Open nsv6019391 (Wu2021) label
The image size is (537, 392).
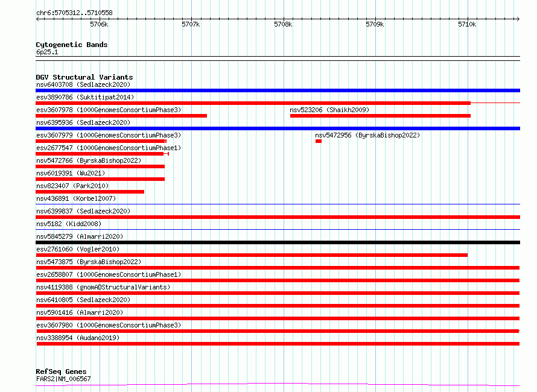tap(71, 173)
